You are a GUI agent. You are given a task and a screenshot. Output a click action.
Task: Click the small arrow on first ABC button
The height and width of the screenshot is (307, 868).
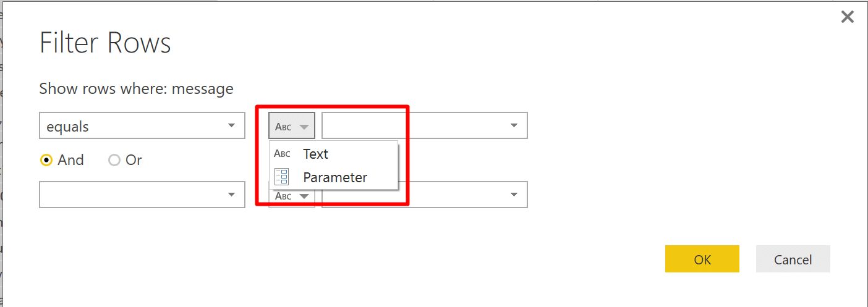tap(304, 127)
